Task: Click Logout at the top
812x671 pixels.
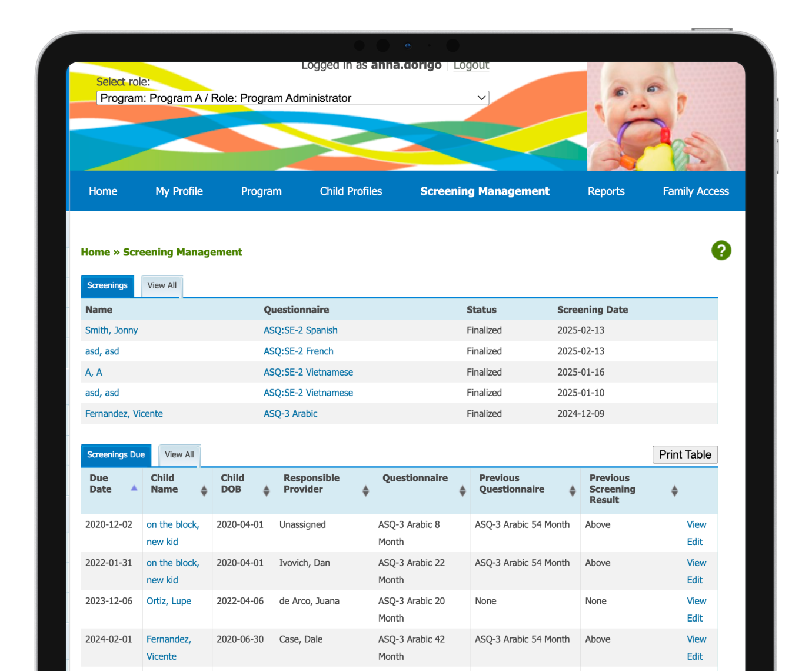Action: [x=471, y=65]
